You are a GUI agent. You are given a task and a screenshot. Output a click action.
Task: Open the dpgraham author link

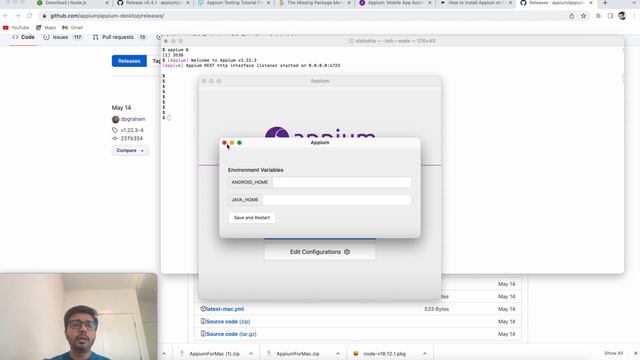133,119
